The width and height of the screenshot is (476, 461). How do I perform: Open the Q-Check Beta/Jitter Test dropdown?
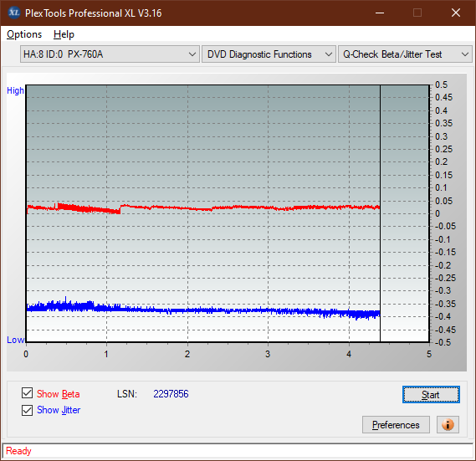click(405, 54)
